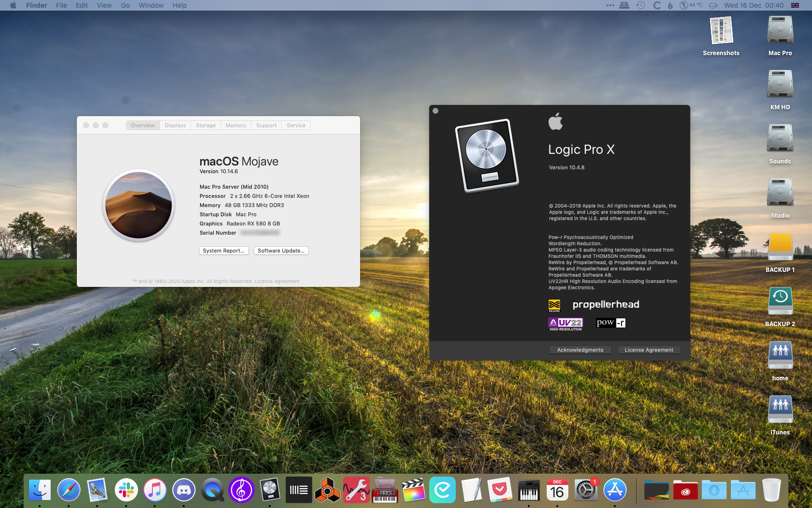Switch to the Storage tab

205,125
